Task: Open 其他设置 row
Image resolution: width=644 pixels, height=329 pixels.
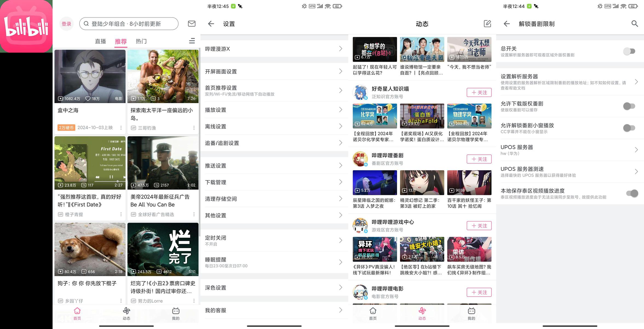Action: coord(274,215)
